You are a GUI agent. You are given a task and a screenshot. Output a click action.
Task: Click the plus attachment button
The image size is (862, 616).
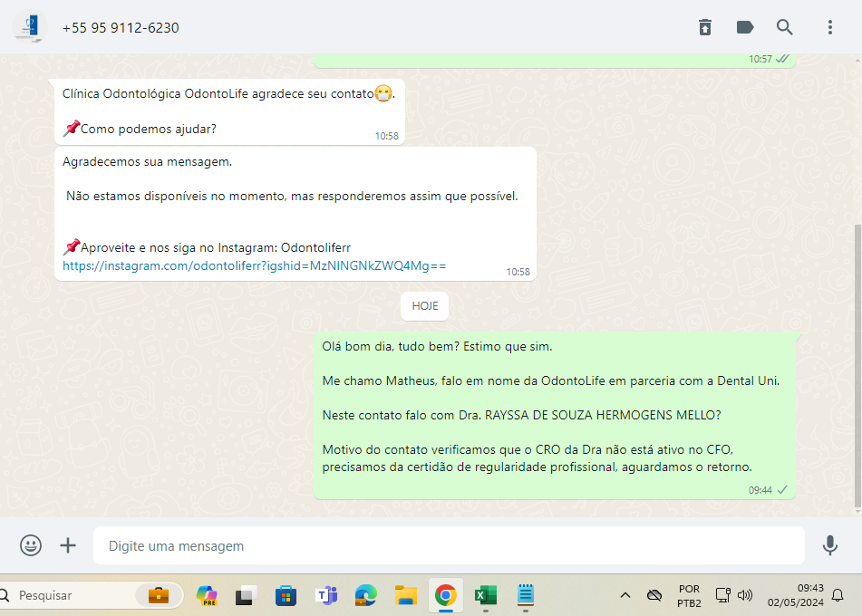pyautogui.click(x=68, y=545)
